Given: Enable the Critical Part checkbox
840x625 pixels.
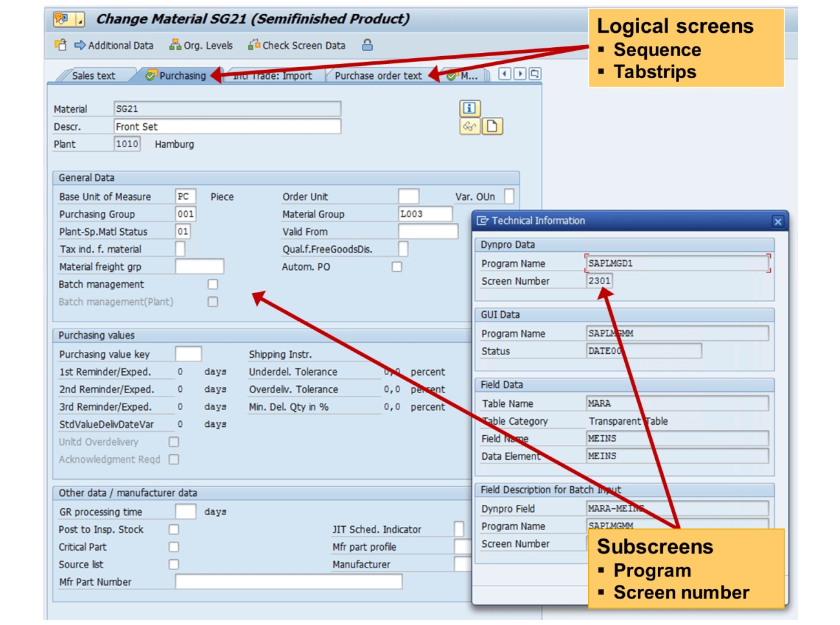Looking at the screenshot, I should coord(173,547).
